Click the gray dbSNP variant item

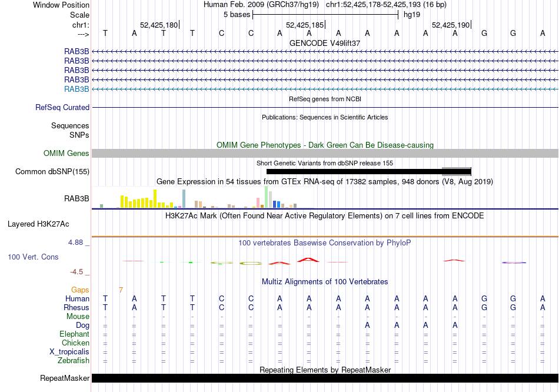tap(457, 171)
